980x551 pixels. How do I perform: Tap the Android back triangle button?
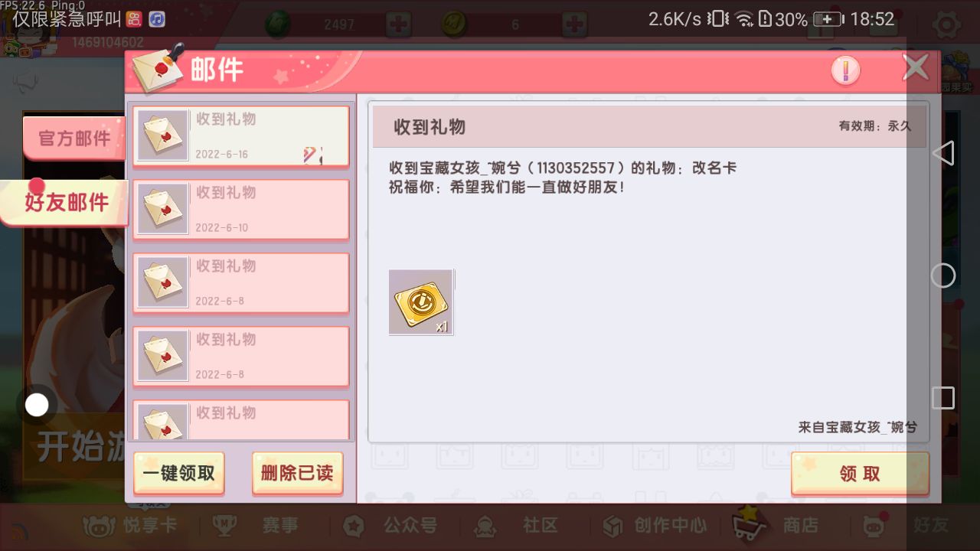(943, 153)
